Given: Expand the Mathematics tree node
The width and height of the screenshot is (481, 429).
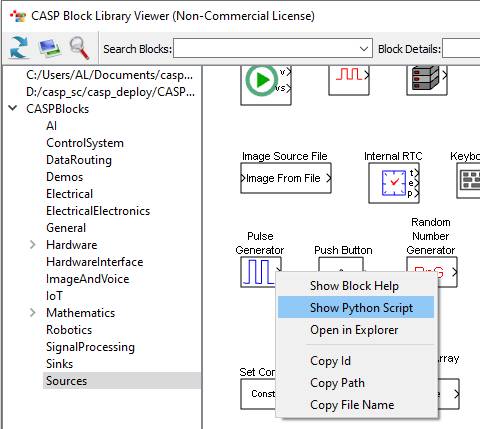Looking at the screenshot, I should point(33,313).
